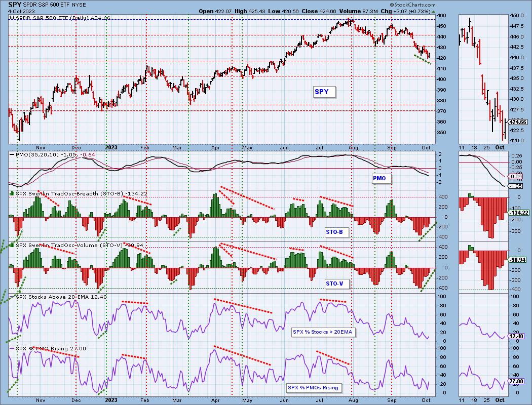The image size is (532, 405).
Task: Click the STO-V -90.94 value tag
Action: (517, 260)
